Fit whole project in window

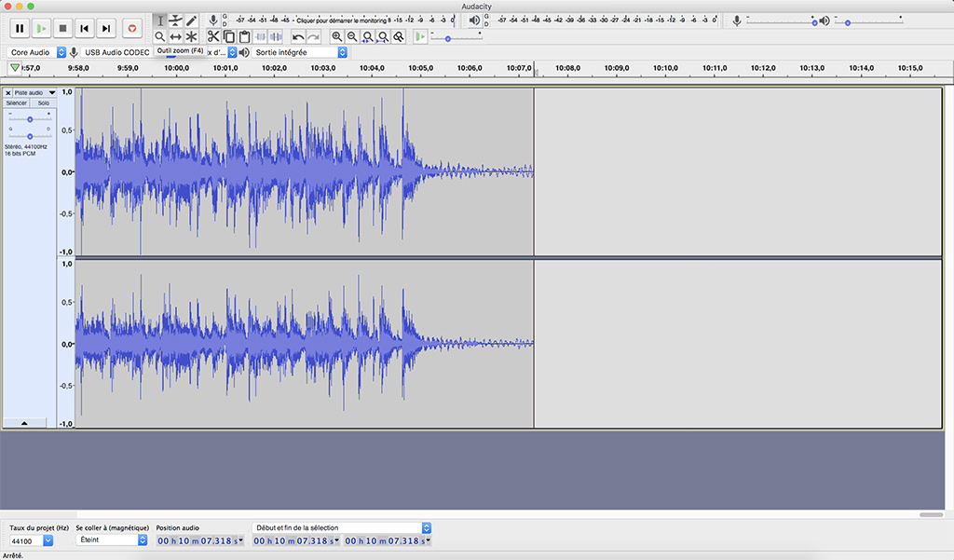coord(383,36)
